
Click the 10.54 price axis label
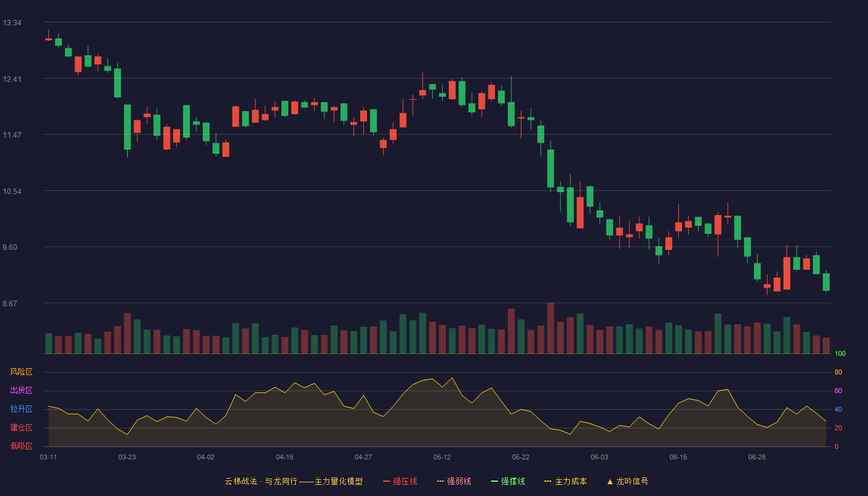(x=12, y=192)
